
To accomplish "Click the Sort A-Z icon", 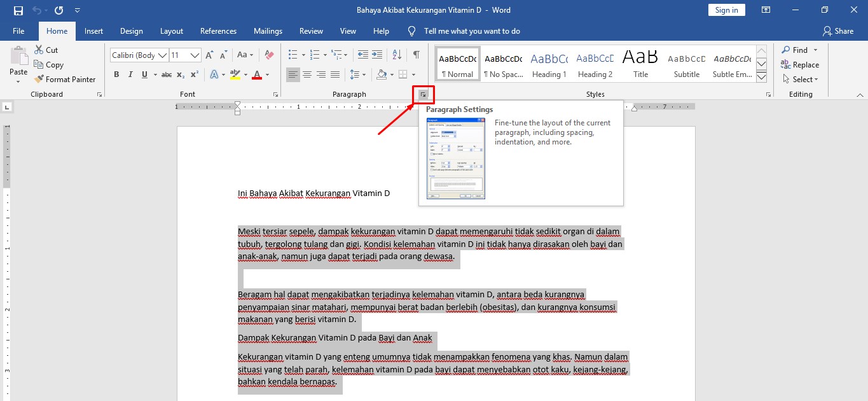I will pyautogui.click(x=397, y=55).
